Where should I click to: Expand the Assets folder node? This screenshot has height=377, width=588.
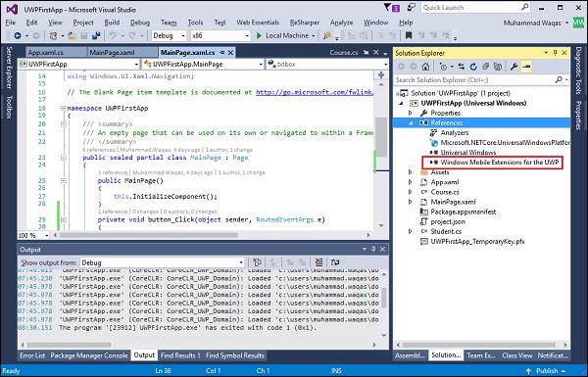point(410,172)
